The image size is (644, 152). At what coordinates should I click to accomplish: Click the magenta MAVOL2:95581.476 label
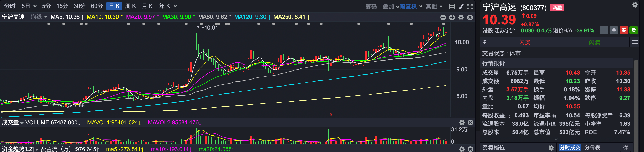175,123
